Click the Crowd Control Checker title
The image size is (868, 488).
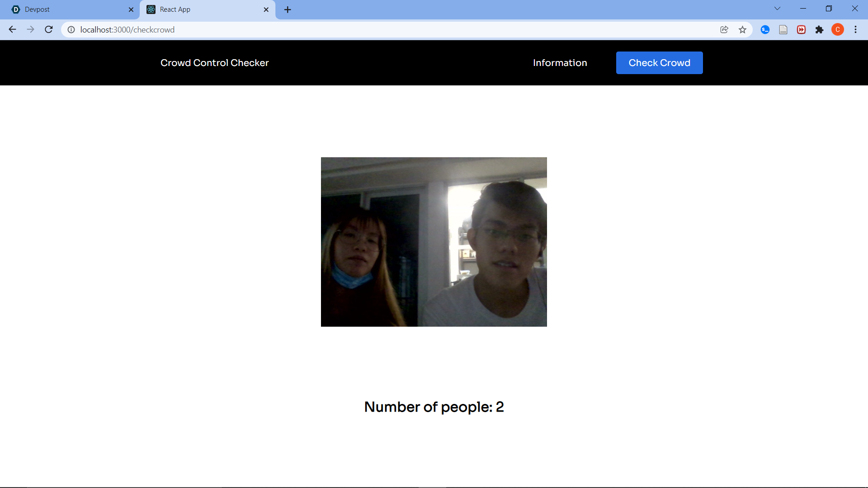[214, 63]
